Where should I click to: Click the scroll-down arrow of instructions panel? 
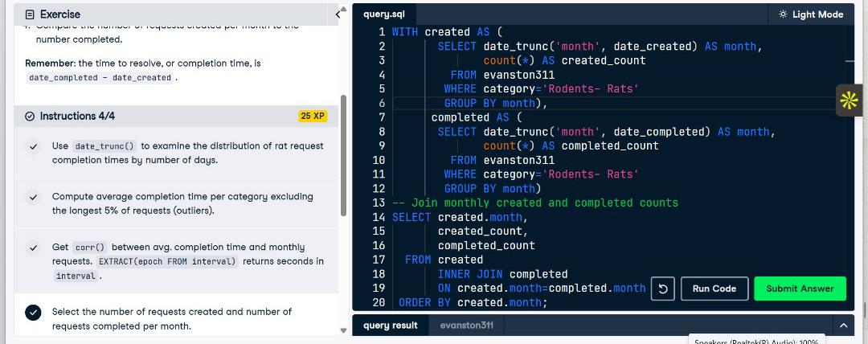pyautogui.click(x=343, y=330)
